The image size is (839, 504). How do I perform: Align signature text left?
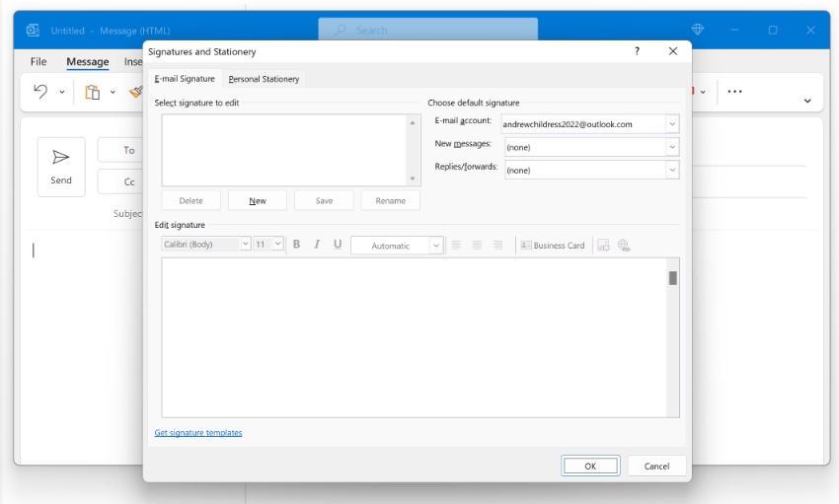point(456,245)
